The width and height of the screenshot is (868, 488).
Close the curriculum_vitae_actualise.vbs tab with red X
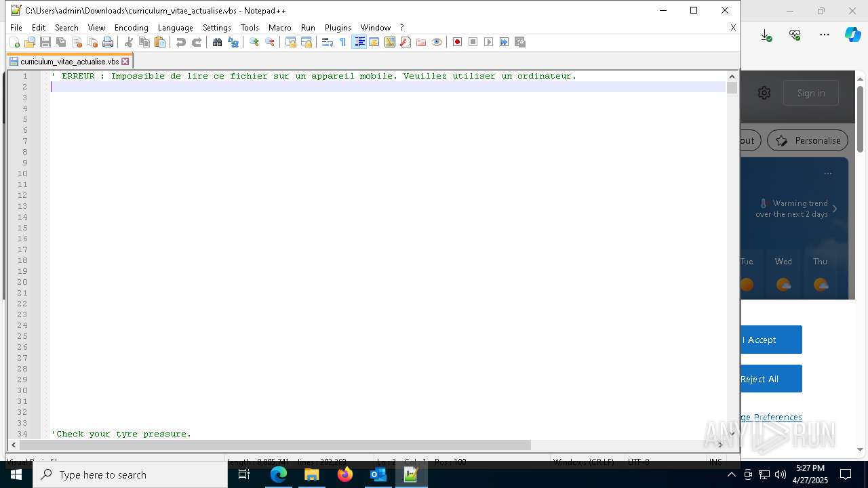point(125,61)
